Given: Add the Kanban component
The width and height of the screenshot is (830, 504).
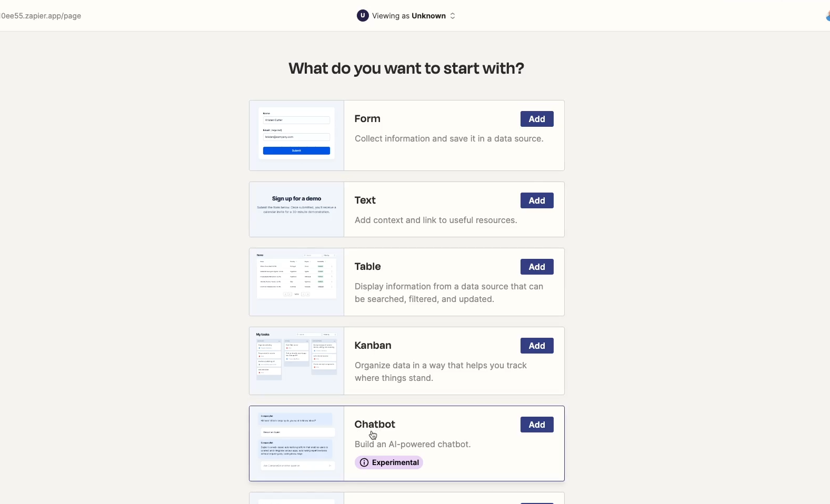Looking at the screenshot, I should [x=537, y=346].
